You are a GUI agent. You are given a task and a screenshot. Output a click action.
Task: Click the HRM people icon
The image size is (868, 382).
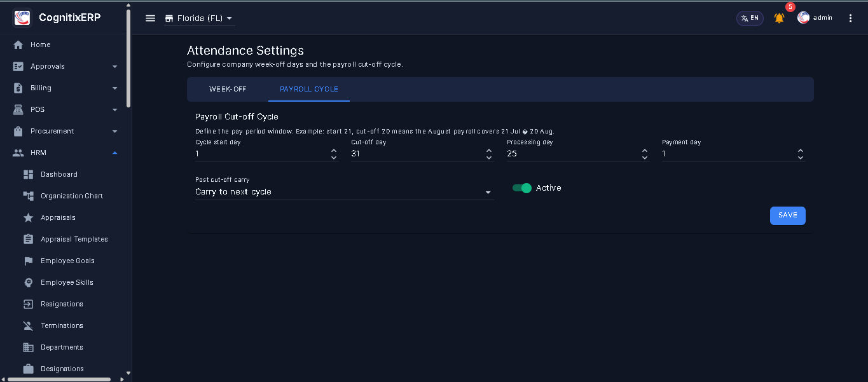18,153
